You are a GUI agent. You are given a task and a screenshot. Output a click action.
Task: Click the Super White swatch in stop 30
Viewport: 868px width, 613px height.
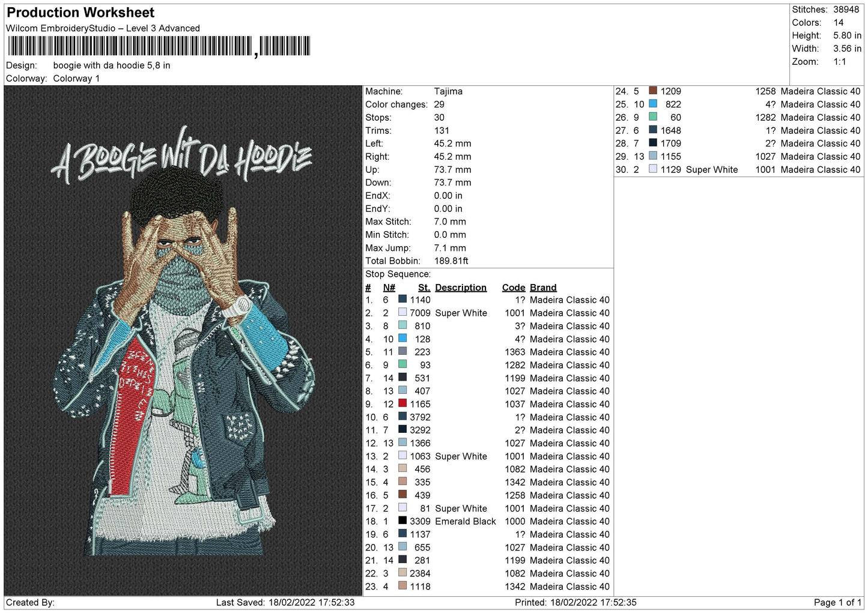[653, 169]
